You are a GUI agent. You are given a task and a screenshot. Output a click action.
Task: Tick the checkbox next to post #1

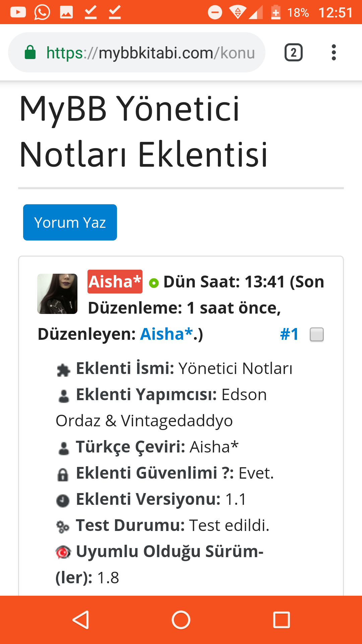coord(317,334)
